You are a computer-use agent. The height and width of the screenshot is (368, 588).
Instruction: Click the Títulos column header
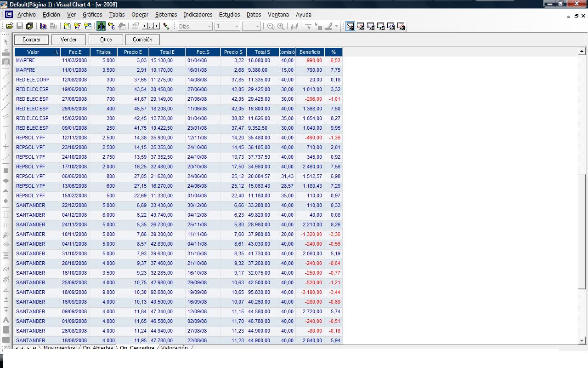point(103,52)
